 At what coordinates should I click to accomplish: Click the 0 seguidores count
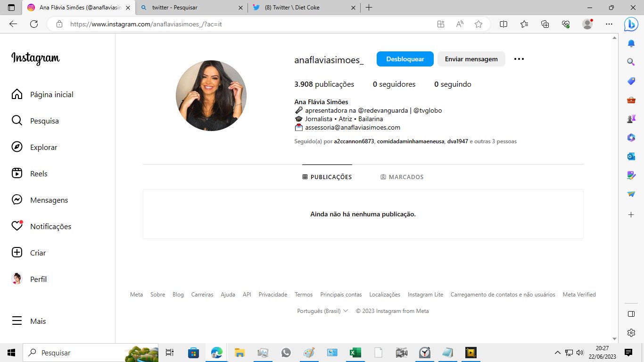pos(394,84)
